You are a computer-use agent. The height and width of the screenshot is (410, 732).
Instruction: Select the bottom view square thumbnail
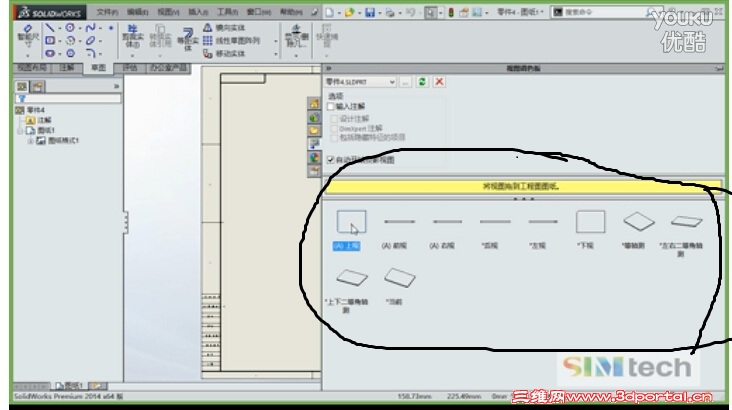[x=591, y=222]
